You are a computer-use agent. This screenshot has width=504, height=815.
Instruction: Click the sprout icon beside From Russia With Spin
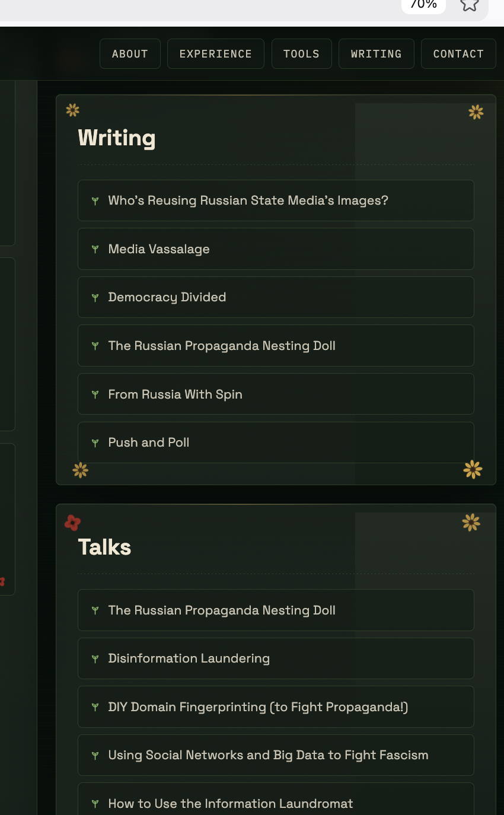[x=95, y=394]
